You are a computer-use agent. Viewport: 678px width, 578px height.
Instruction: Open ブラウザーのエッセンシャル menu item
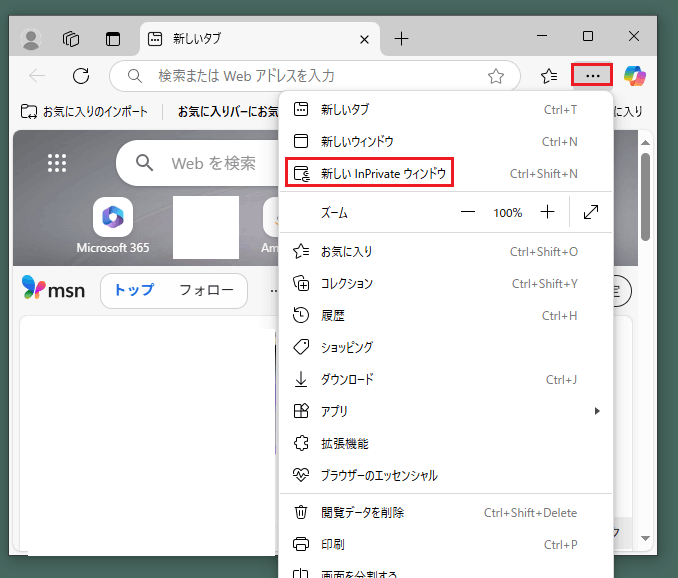coord(446,476)
